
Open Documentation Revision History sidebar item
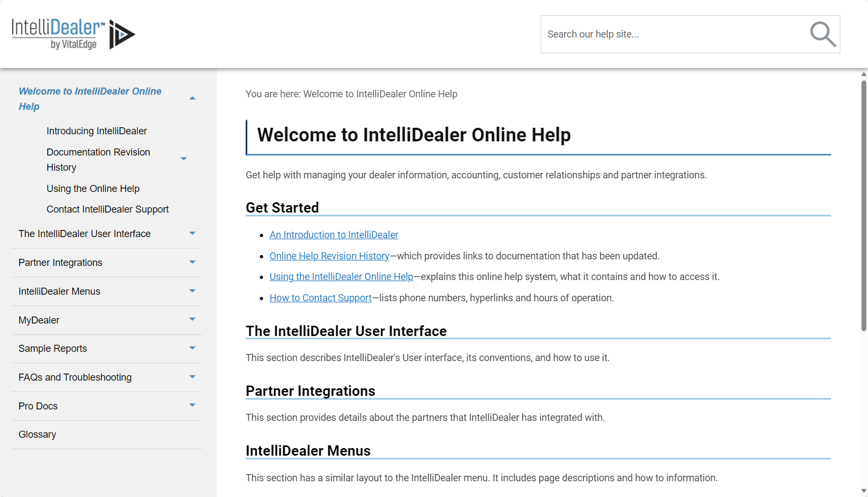98,160
